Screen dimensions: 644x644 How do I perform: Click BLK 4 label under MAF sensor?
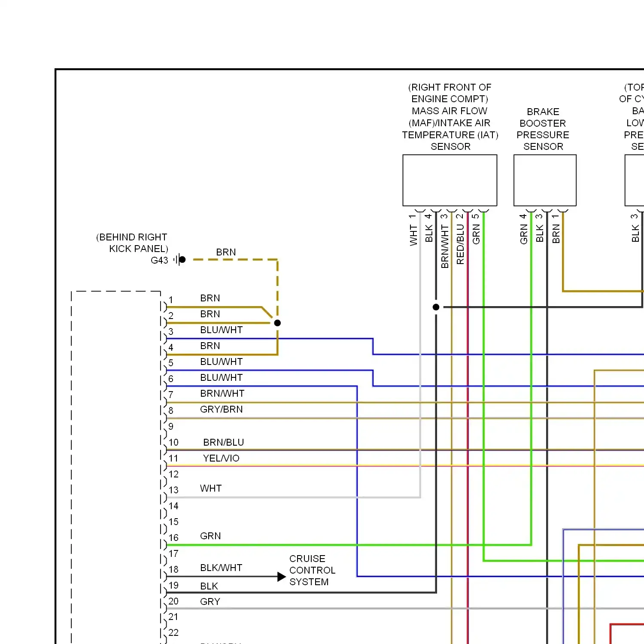coord(429,228)
